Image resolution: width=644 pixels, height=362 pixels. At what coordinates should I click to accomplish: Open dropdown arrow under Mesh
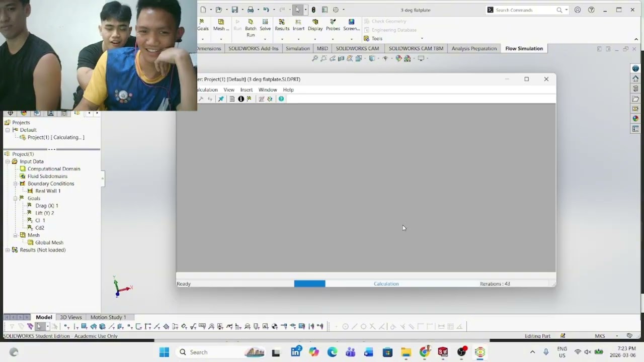click(x=220, y=39)
